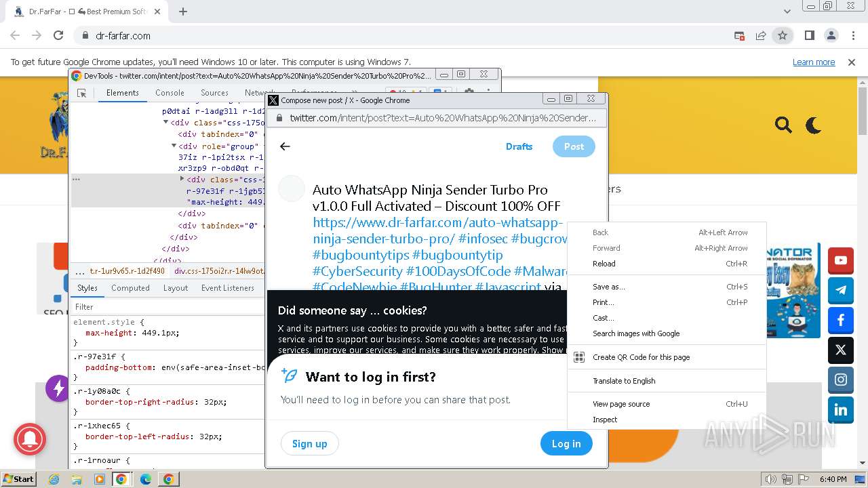Click the share page icon in the address bar
Image resolution: width=868 pixels, height=488 pixels.
click(x=761, y=35)
